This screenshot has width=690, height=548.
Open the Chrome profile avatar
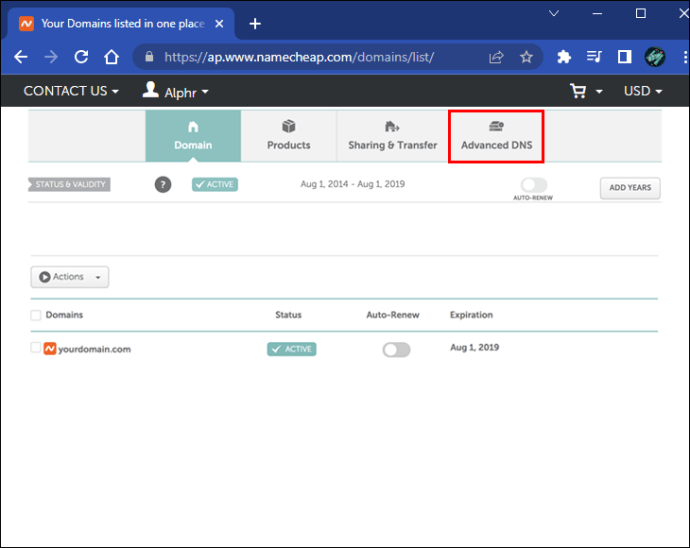[655, 57]
